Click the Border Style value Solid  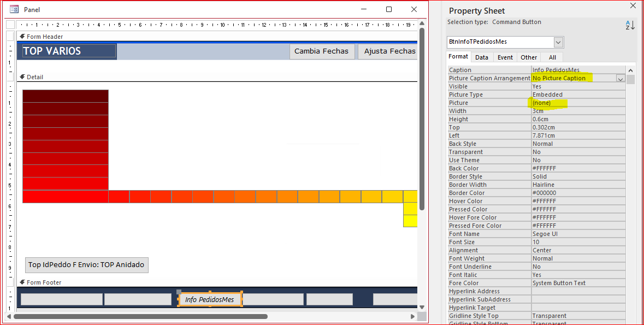[x=578, y=176]
